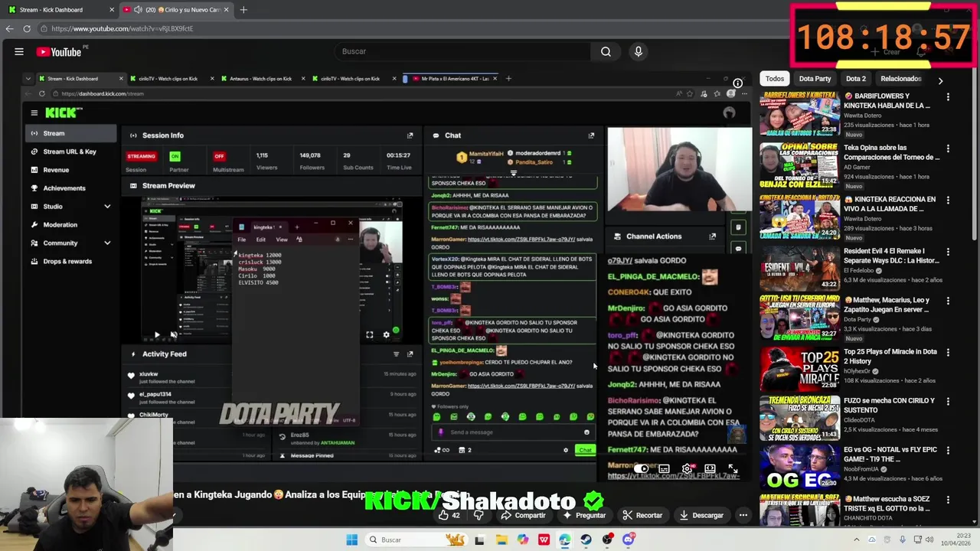The width and height of the screenshot is (980, 551).
Task: Dislike the video with thumbs-down button
Action: click(x=479, y=515)
